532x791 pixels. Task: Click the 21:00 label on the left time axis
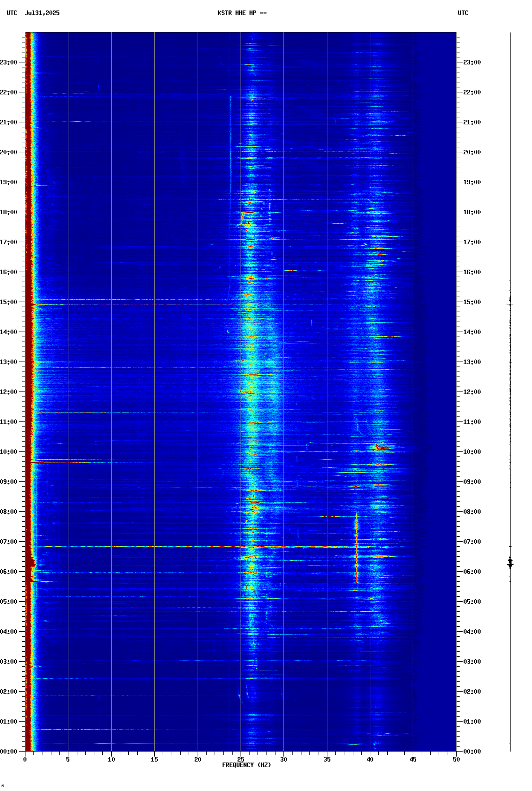(8, 122)
